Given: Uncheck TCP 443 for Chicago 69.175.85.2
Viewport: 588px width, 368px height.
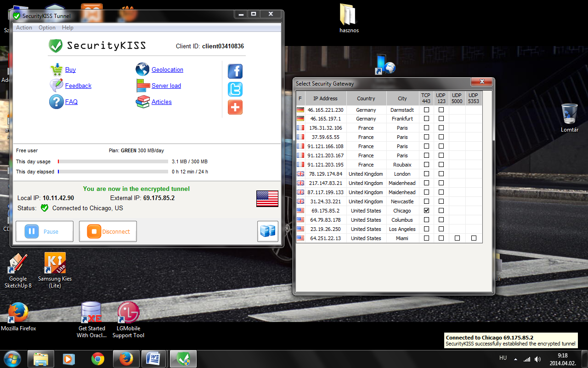Looking at the screenshot, I should tap(426, 211).
